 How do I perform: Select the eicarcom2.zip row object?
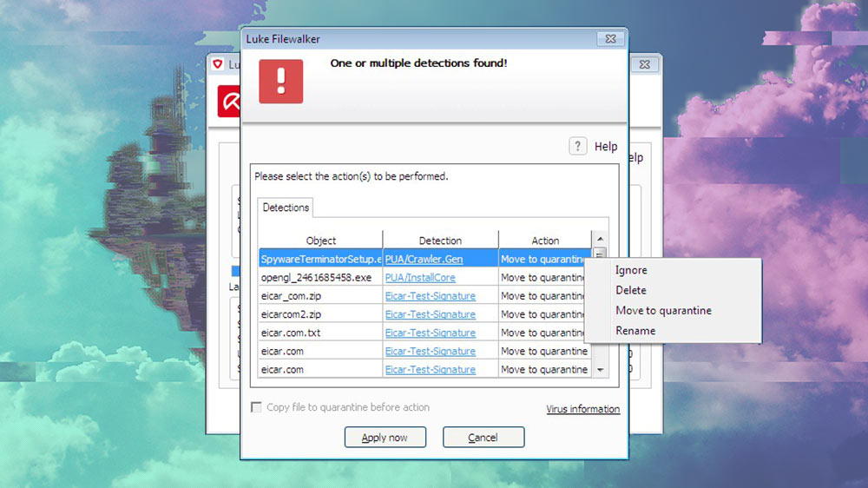tap(320, 314)
